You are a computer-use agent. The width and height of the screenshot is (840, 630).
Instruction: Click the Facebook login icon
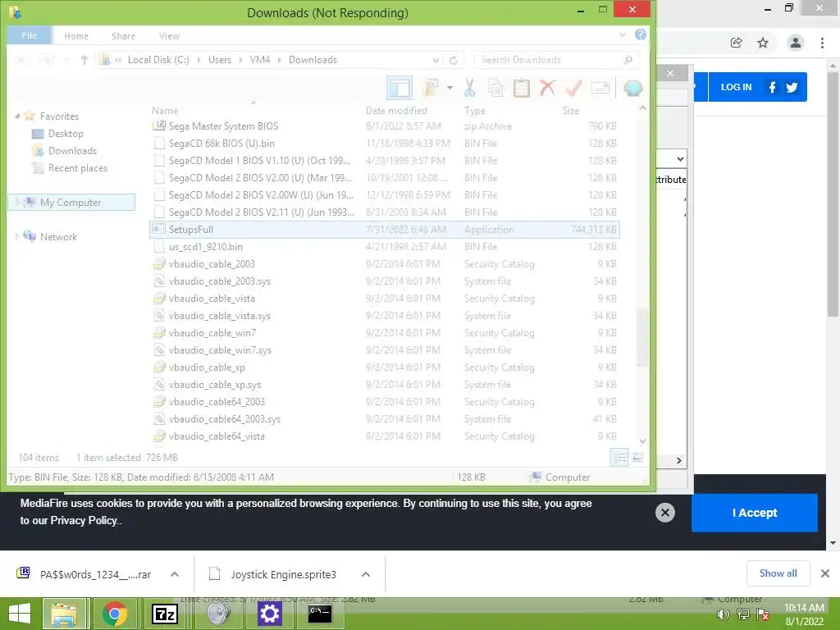[772, 87]
